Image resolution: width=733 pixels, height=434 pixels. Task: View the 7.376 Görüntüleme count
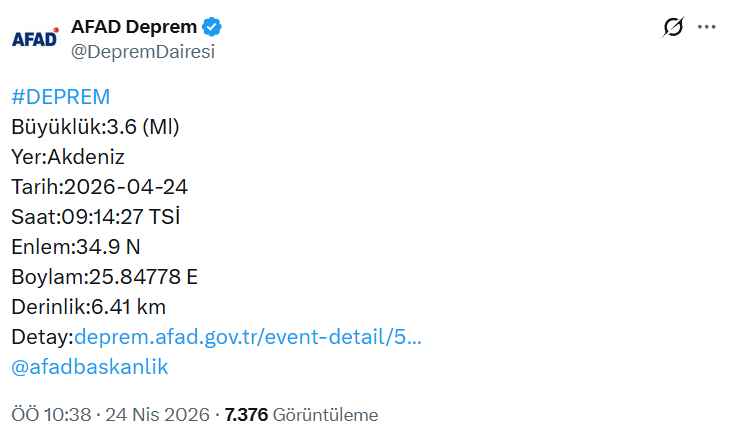tap(302, 414)
